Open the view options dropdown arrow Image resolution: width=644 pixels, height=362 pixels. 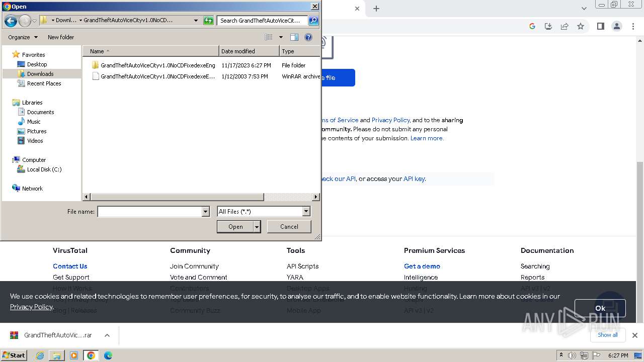point(281,37)
